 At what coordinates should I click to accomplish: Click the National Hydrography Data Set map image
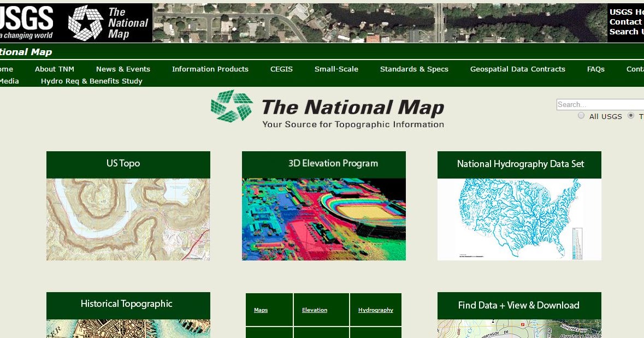pos(519,219)
